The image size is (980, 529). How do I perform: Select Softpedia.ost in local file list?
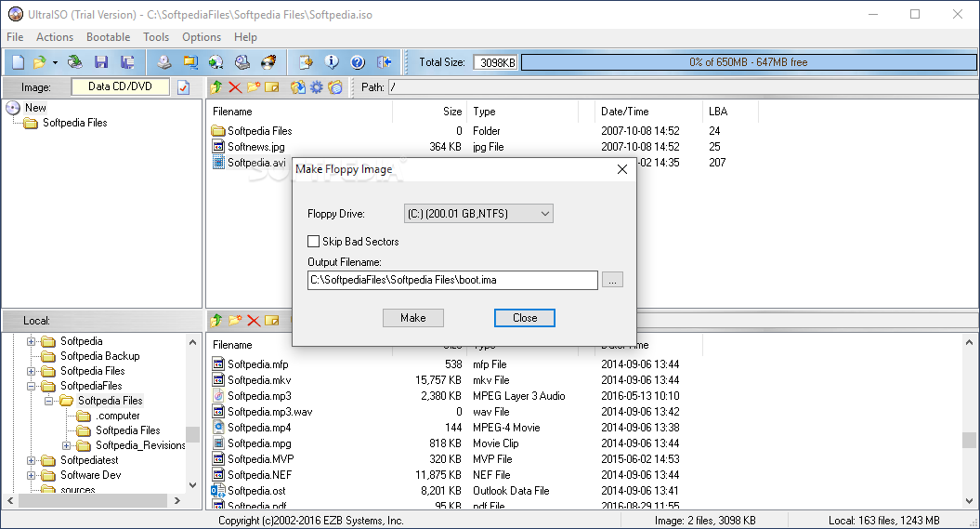[x=256, y=491]
